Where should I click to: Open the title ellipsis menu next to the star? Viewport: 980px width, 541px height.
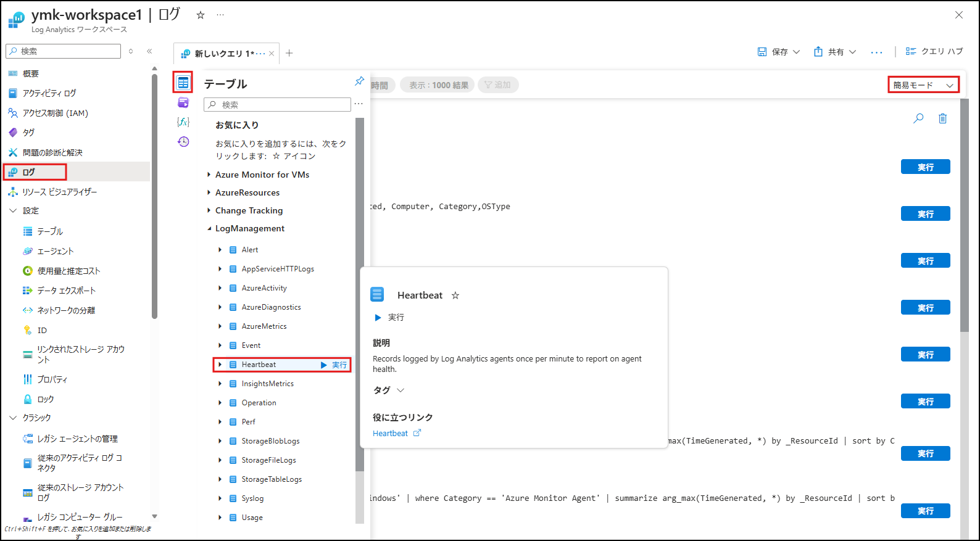click(x=220, y=15)
